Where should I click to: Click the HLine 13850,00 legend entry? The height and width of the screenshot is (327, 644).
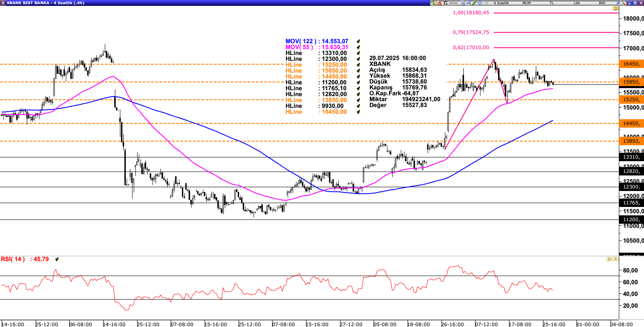click(x=316, y=100)
